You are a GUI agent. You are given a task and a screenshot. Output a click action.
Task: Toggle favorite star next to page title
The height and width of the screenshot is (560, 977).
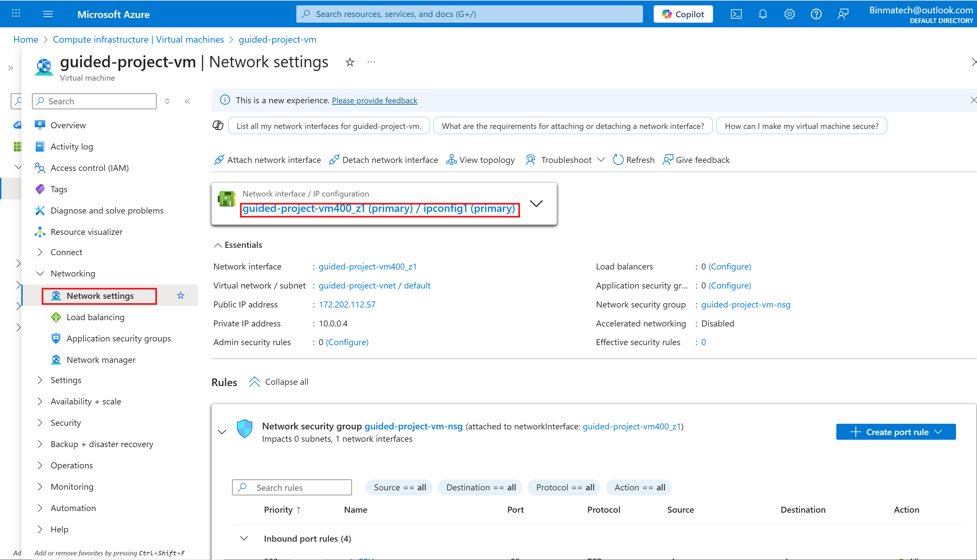(x=349, y=62)
